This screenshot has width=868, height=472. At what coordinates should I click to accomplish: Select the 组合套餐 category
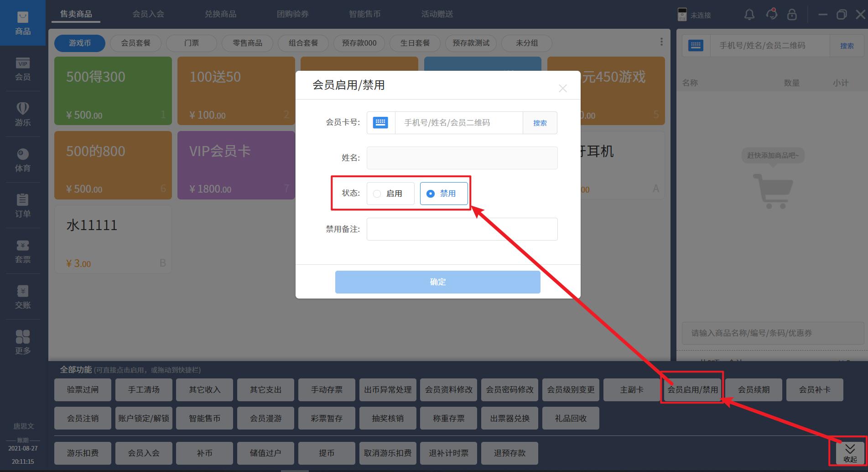pyautogui.click(x=303, y=43)
